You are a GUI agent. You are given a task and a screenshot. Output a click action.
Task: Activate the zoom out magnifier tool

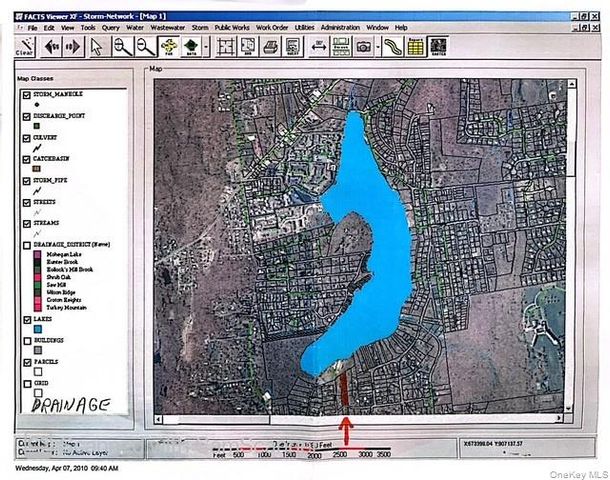[x=145, y=46]
